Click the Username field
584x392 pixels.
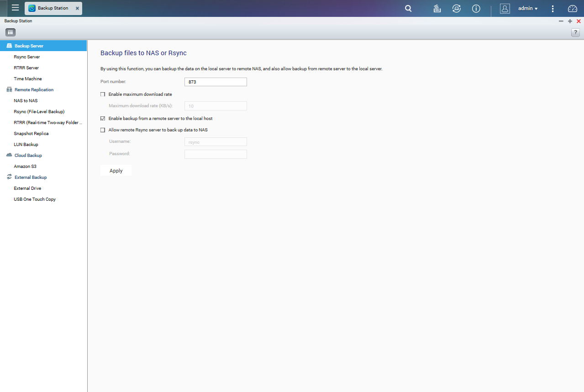(216, 142)
